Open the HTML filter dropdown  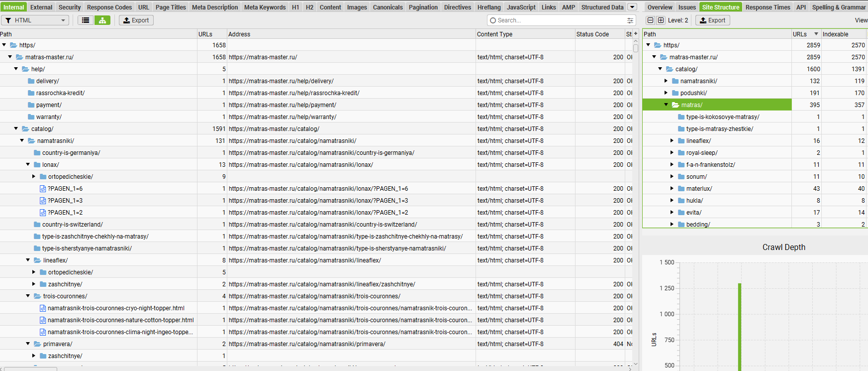click(x=35, y=20)
